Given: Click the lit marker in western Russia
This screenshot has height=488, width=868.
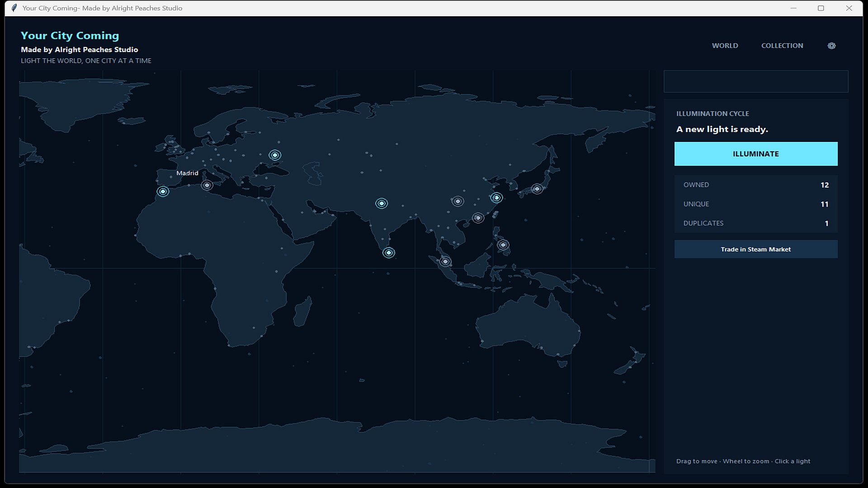Looking at the screenshot, I should 275,155.
